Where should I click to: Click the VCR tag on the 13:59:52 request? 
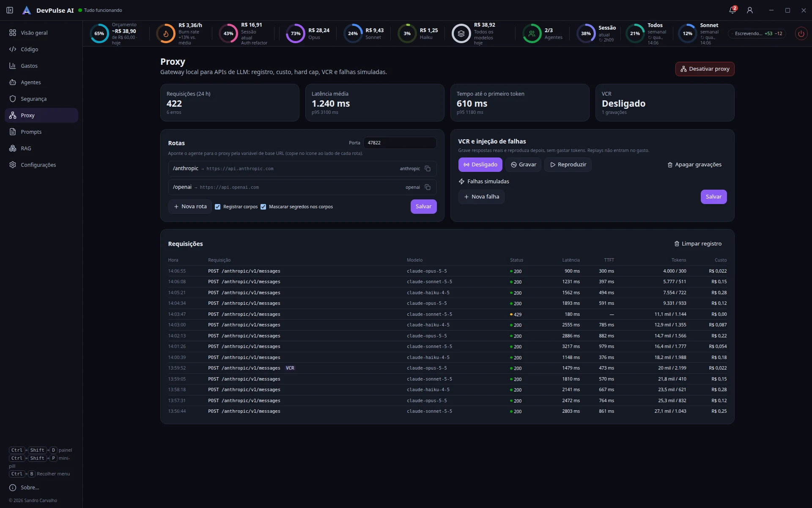[290, 368]
